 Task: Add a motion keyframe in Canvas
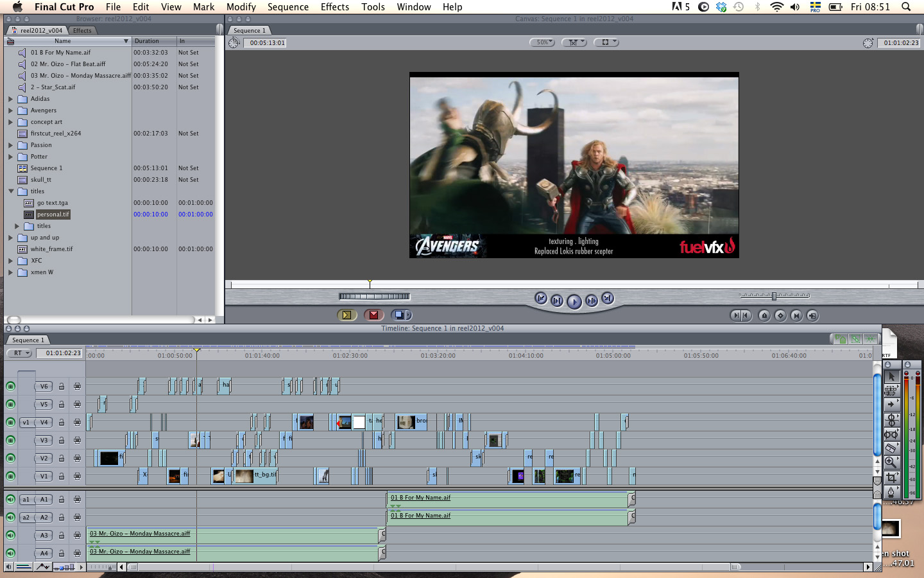click(780, 315)
